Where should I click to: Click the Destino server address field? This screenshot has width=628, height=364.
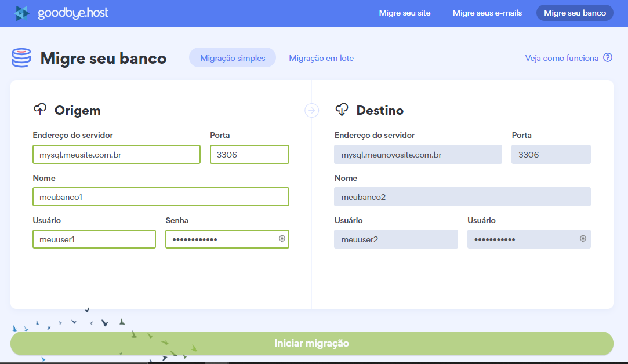click(418, 155)
